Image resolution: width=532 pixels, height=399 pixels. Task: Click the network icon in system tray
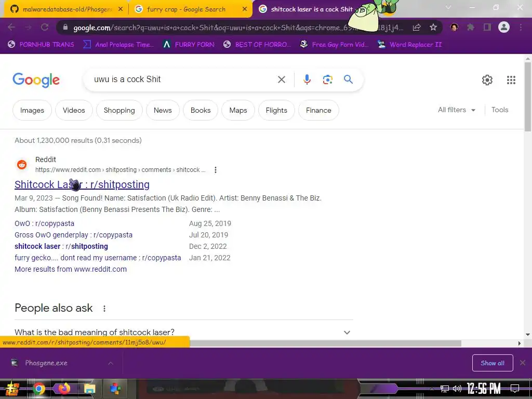(445, 389)
